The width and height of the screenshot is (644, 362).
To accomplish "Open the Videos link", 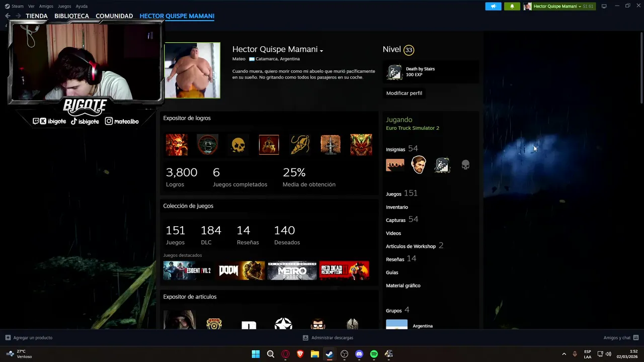I will 393,233.
